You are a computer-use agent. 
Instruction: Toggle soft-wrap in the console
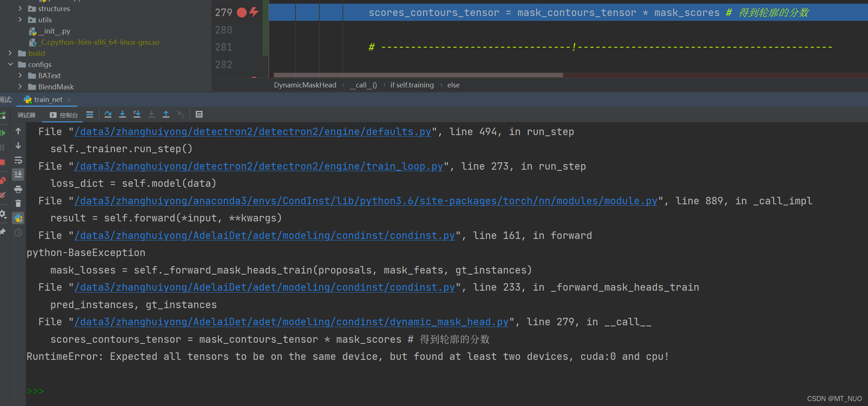(x=18, y=160)
